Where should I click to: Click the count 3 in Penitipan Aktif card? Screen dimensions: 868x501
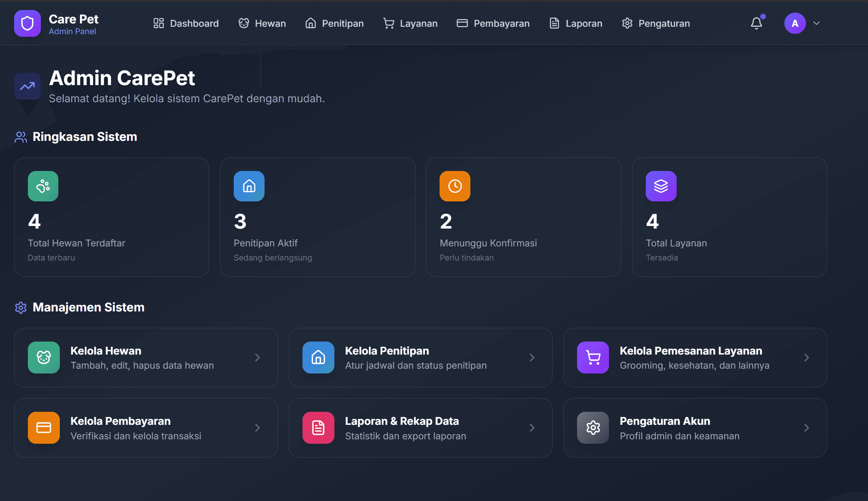pos(240,222)
